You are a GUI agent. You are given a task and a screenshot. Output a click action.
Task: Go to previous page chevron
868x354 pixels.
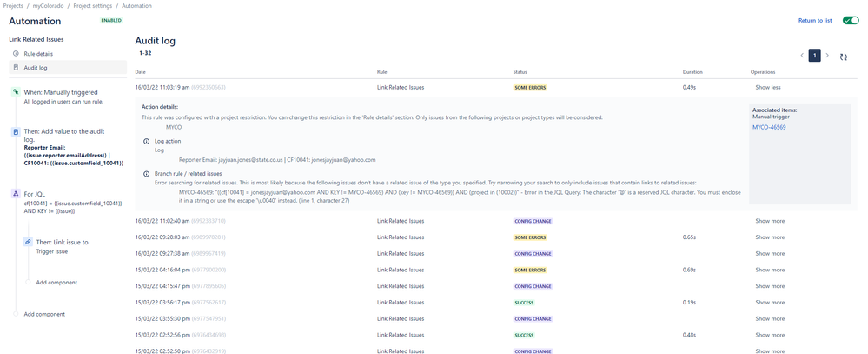[x=802, y=56]
